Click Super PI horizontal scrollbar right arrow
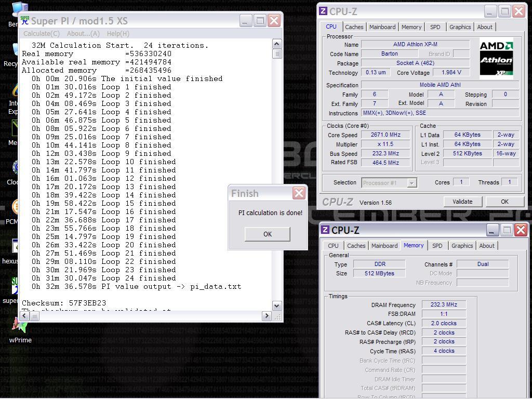 coord(267,316)
